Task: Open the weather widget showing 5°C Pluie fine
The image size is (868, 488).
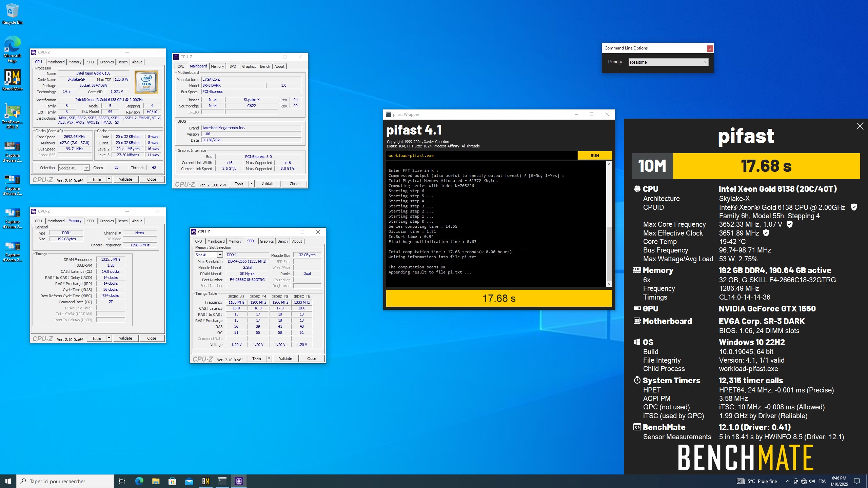Action: click(757, 481)
